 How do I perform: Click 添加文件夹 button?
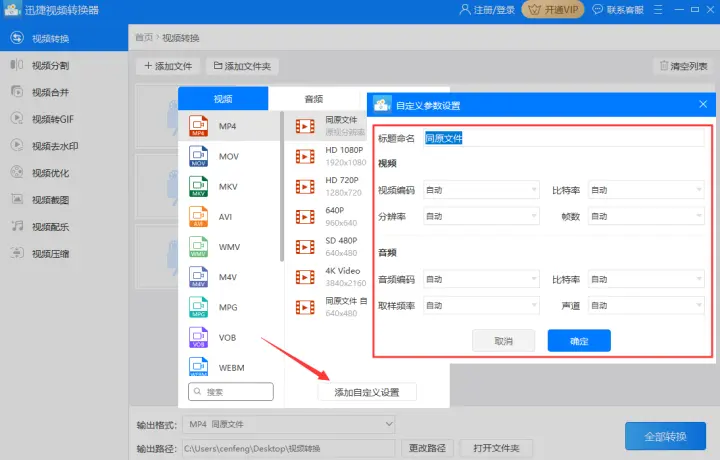coord(242,66)
